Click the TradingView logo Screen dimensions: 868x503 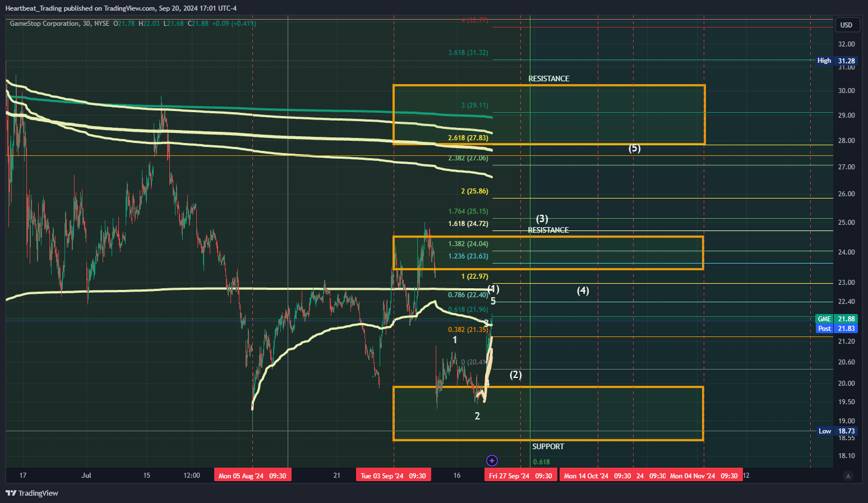coord(32,493)
